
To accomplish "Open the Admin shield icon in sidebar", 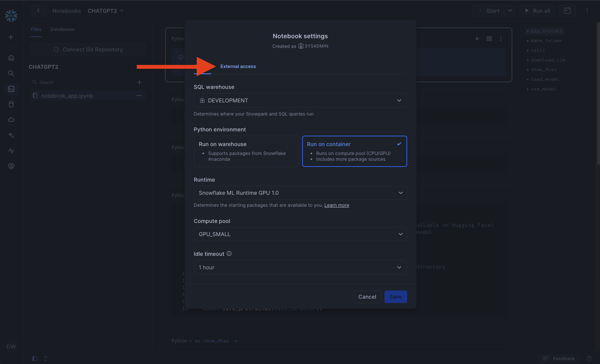I will (11, 166).
